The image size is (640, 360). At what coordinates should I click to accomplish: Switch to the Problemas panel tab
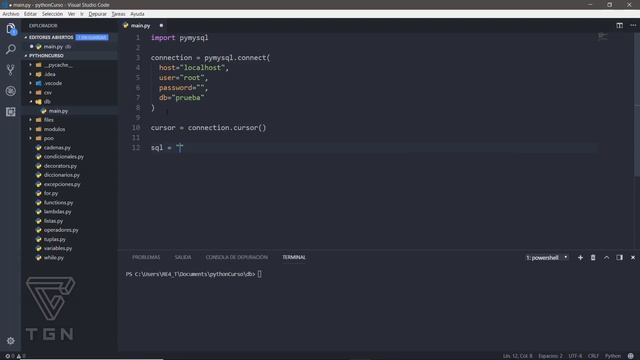click(146, 257)
